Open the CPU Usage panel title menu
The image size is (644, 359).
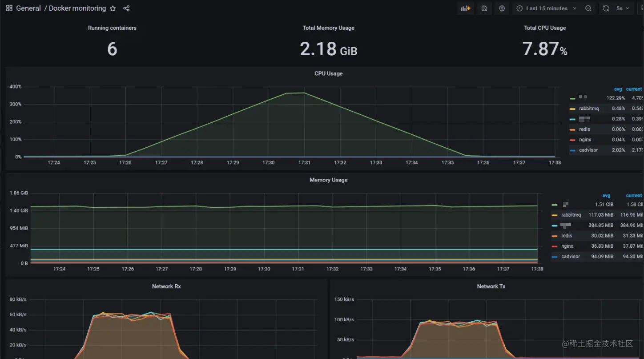pyautogui.click(x=328, y=73)
